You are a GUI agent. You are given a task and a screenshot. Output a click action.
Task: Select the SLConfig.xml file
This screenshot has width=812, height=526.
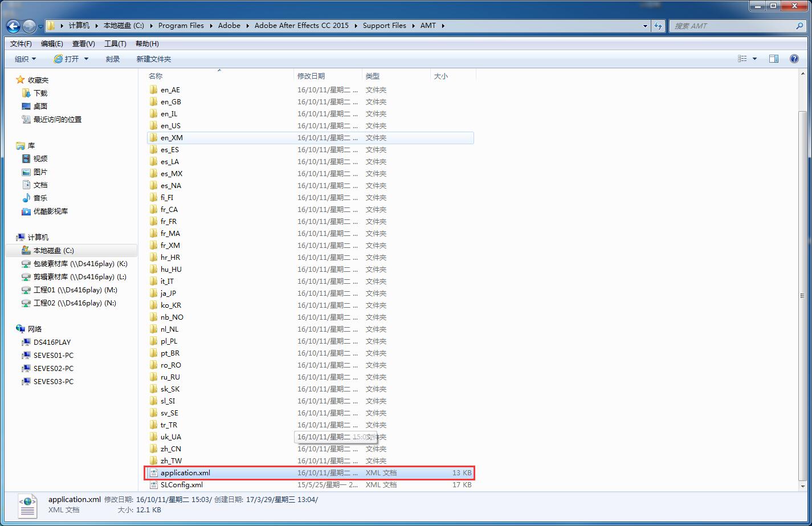coord(310,484)
